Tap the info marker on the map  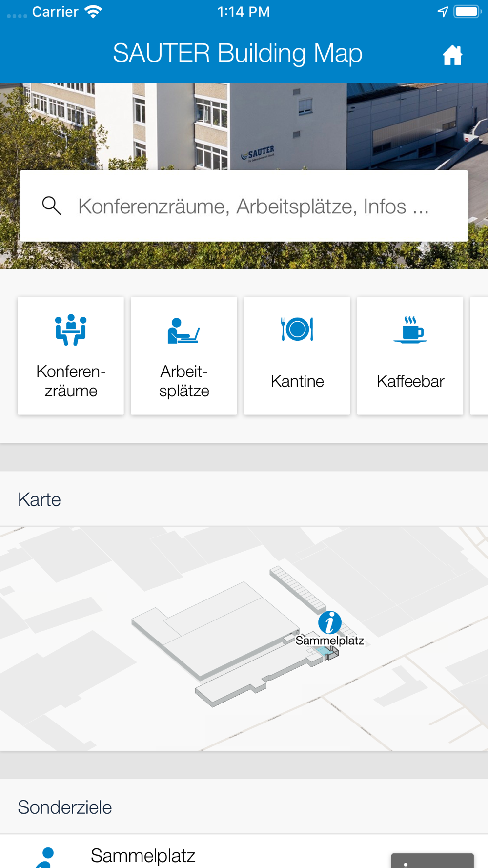coord(330,622)
